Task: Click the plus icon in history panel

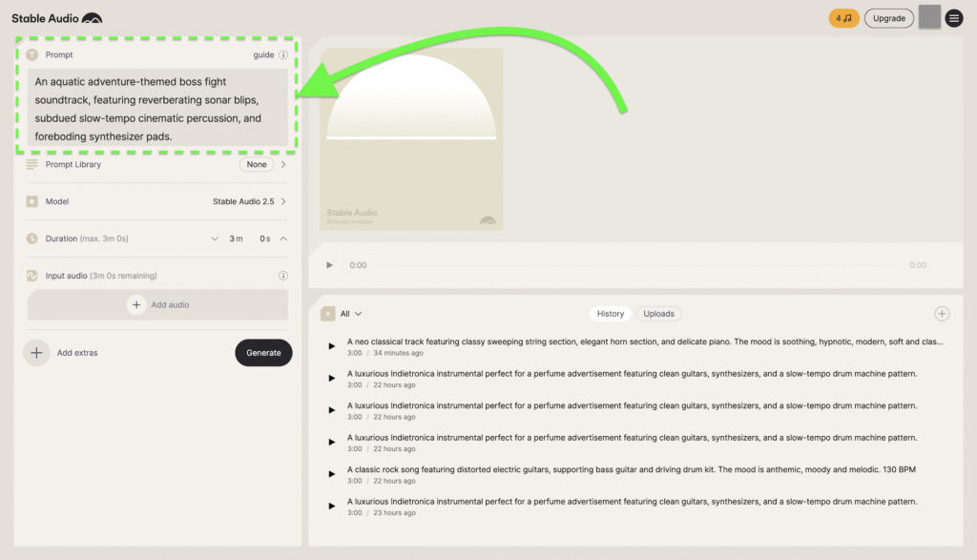Action: [942, 314]
